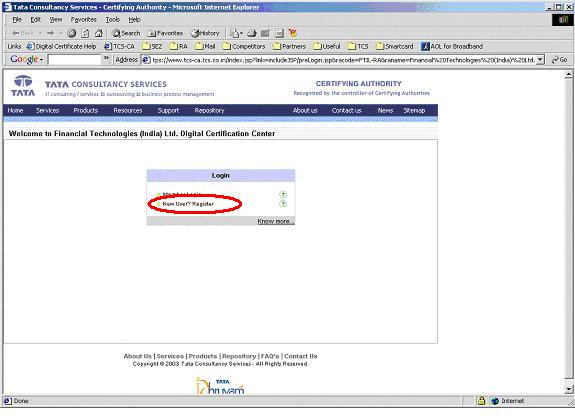Go to browser Home page icon
Screen dimensions: 575x416
click(99, 33)
